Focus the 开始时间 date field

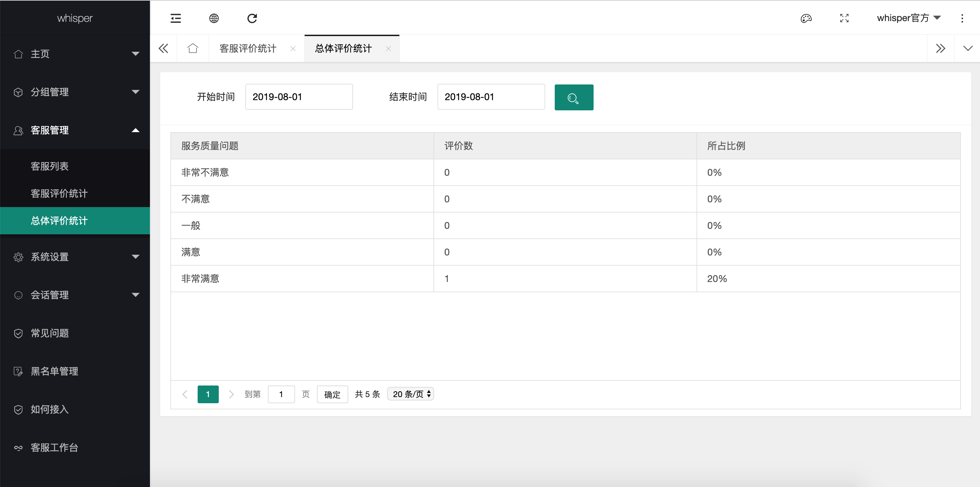[299, 97]
